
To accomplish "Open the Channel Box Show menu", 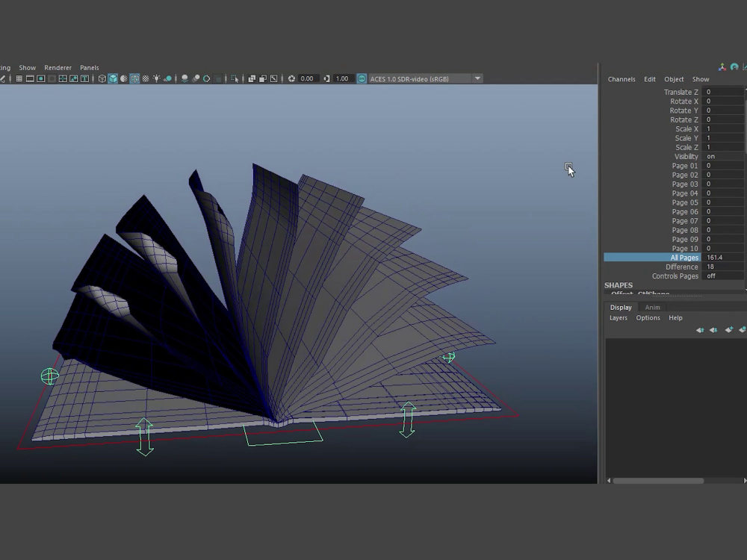I will [701, 79].
